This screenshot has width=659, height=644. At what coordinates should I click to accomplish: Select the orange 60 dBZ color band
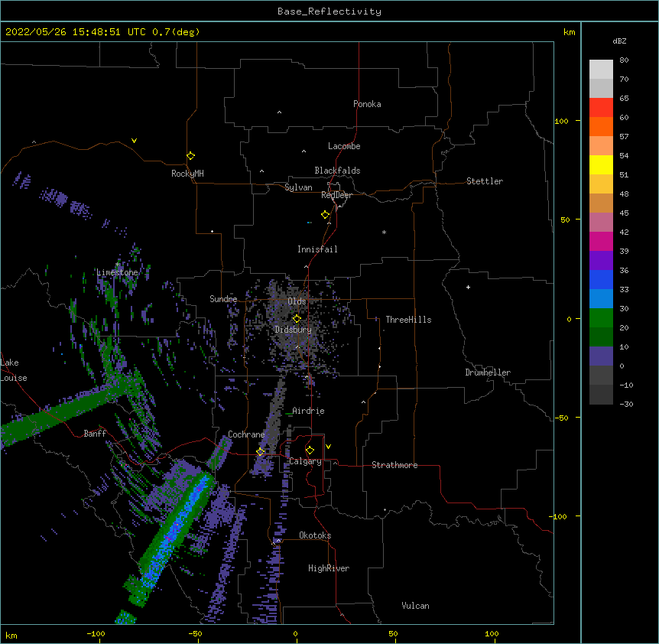click(601, 126)
